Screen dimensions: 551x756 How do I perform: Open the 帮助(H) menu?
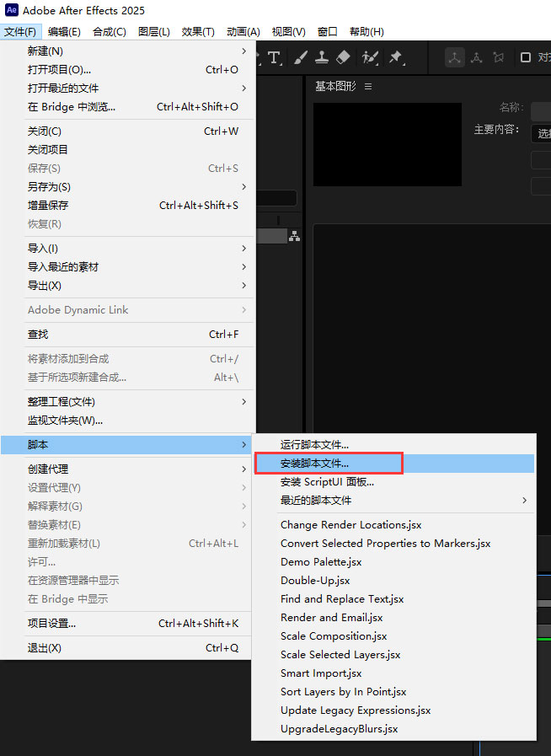pos(366,32)
